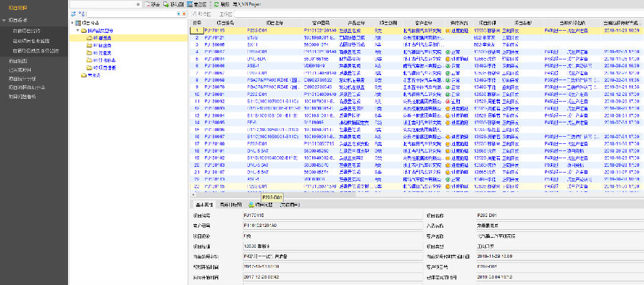Click the P1101021201A0 customer drawing field
Screen dimensions: 644x285
click(332, 226)
